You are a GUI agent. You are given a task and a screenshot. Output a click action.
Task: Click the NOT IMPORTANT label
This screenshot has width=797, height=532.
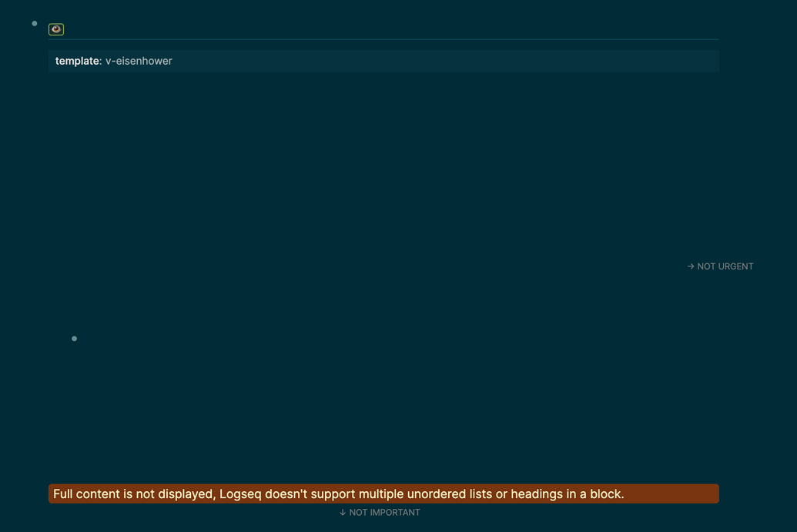coord(383,512)
